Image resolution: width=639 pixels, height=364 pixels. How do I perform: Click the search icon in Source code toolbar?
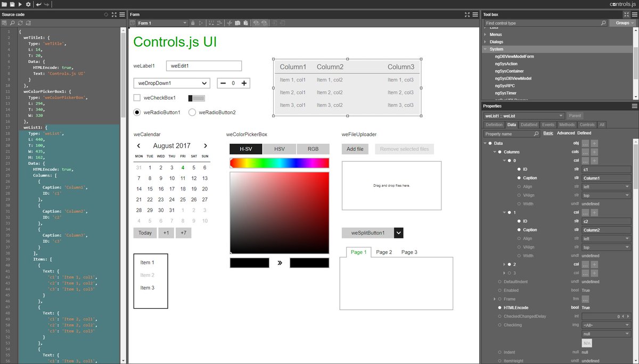coord(12,23)
